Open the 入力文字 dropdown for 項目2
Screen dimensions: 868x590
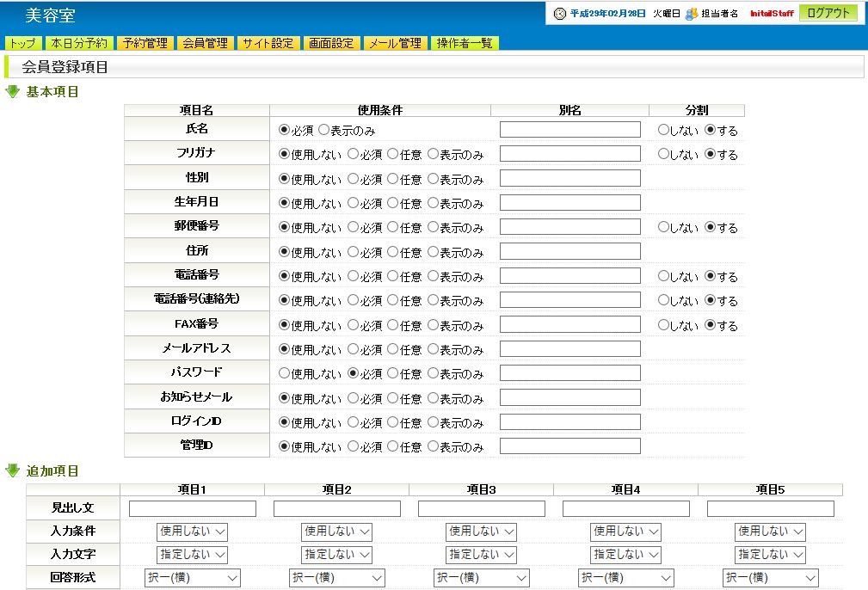336,555
